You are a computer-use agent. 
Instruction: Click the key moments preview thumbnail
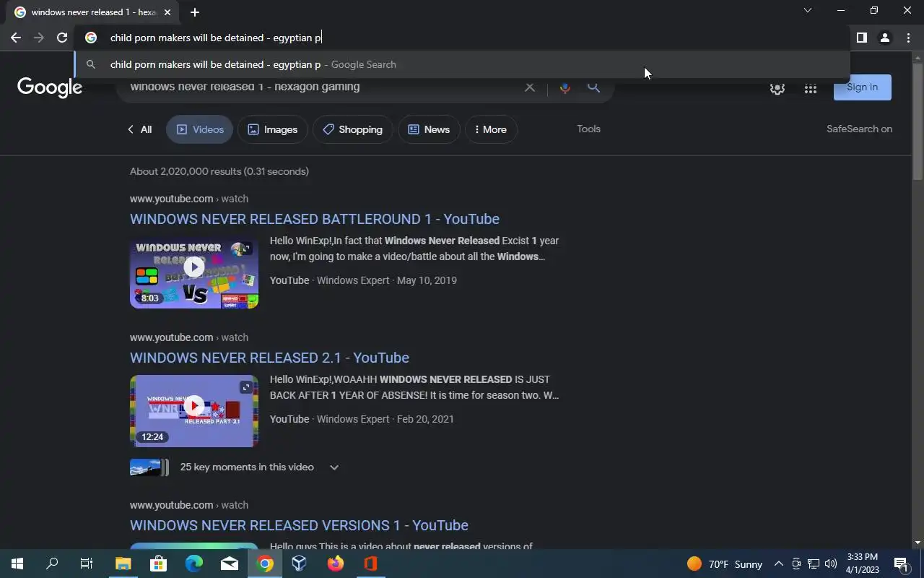(x=149, y=467)
